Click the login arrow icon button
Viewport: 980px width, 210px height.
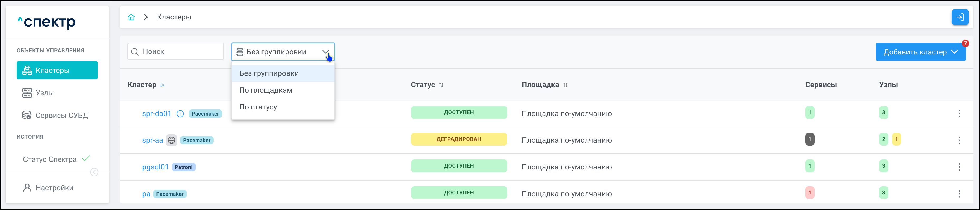pyautogui.click(x=959, y=17)
